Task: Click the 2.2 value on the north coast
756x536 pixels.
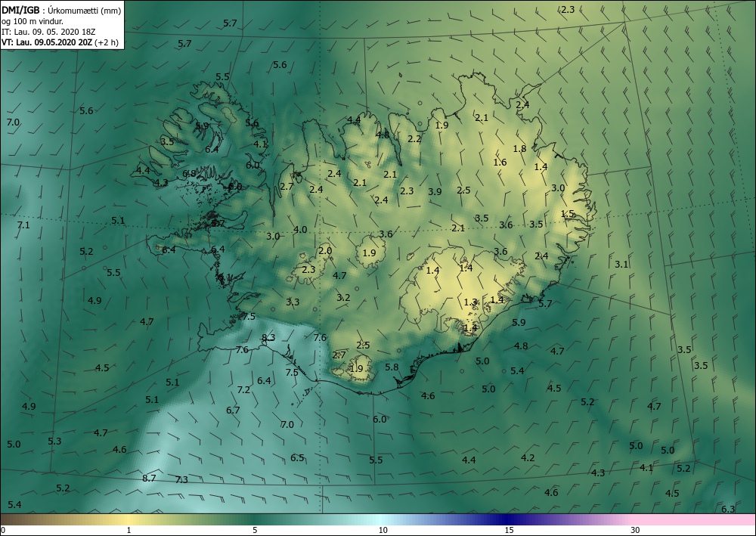Action: [x=414, y=139]
